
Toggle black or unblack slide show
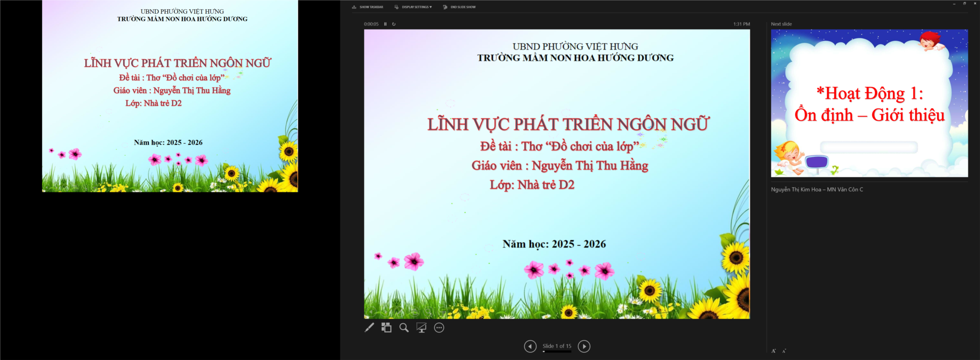point(421,328)
